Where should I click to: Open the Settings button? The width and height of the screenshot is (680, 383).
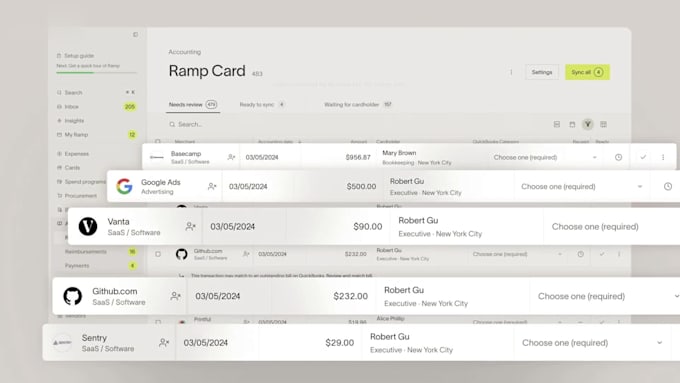(x=542, y=72)
